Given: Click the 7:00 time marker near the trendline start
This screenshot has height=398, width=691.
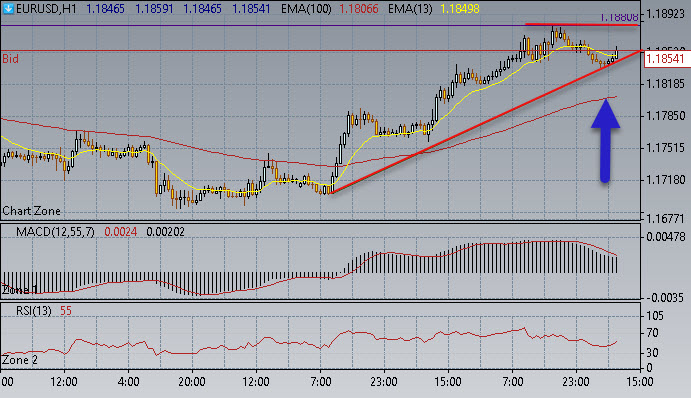Looking at the screenshot, I should 321,382.
